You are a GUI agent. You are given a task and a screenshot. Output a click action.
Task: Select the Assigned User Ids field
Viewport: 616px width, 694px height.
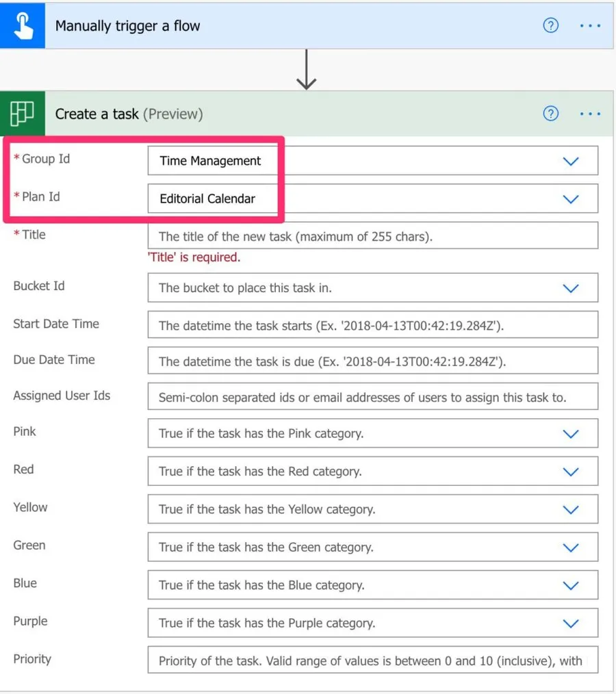372,397
